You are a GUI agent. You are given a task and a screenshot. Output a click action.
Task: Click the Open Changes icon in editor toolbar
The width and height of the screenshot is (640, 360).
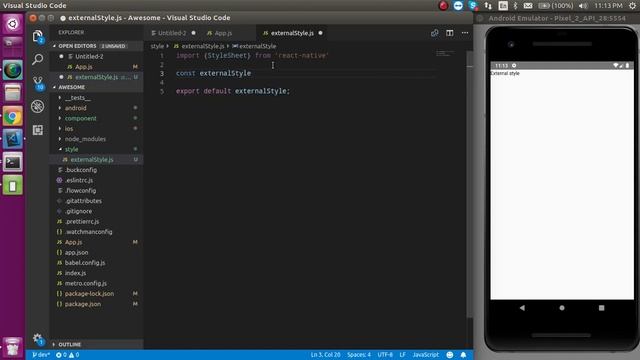point(434,33)
